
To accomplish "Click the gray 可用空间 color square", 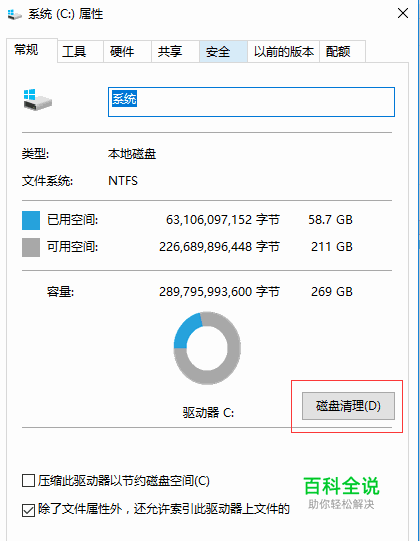I will tap(31, 247).
